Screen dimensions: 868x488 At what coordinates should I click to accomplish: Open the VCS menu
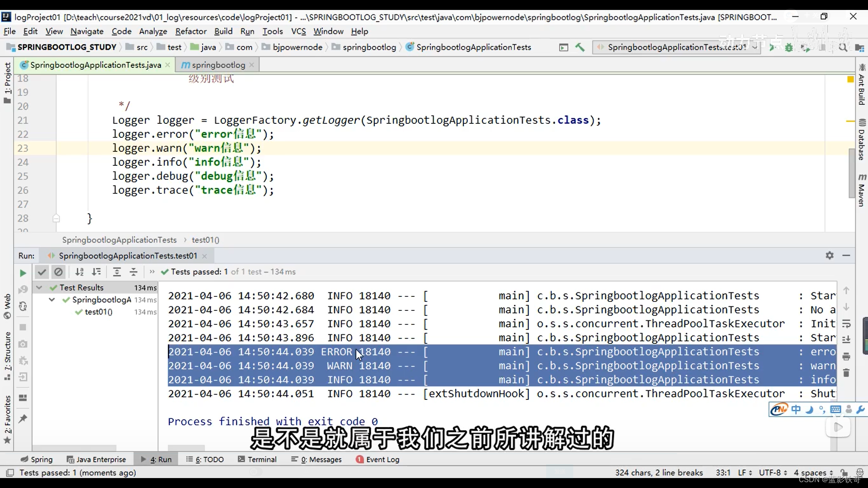[x=298, y=31]
